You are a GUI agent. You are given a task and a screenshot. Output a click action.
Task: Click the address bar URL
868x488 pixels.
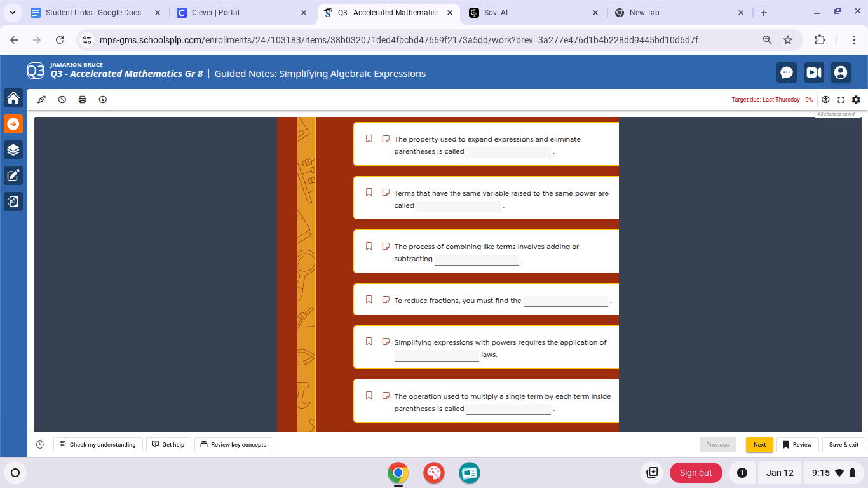tap(399, 40)
